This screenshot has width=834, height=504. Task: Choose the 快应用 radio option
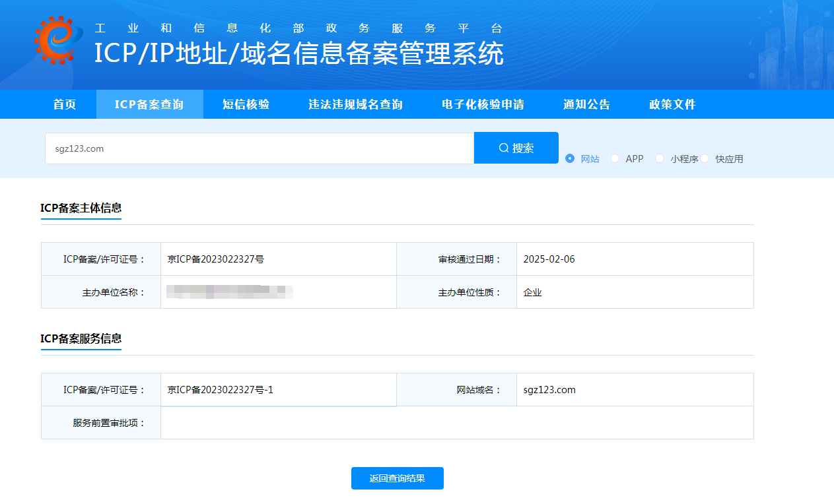coord(705,158)
